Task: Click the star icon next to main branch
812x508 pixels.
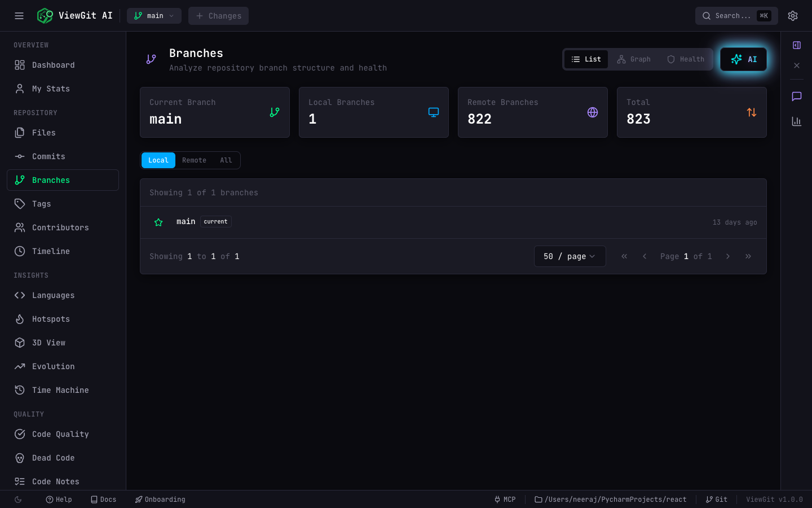Action: click(x=158, y=222)
